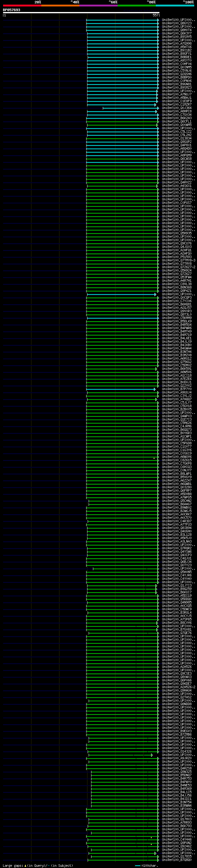Click the orange ~40% identity legend segment
This screenshot has width=197, height=868.
60,6
